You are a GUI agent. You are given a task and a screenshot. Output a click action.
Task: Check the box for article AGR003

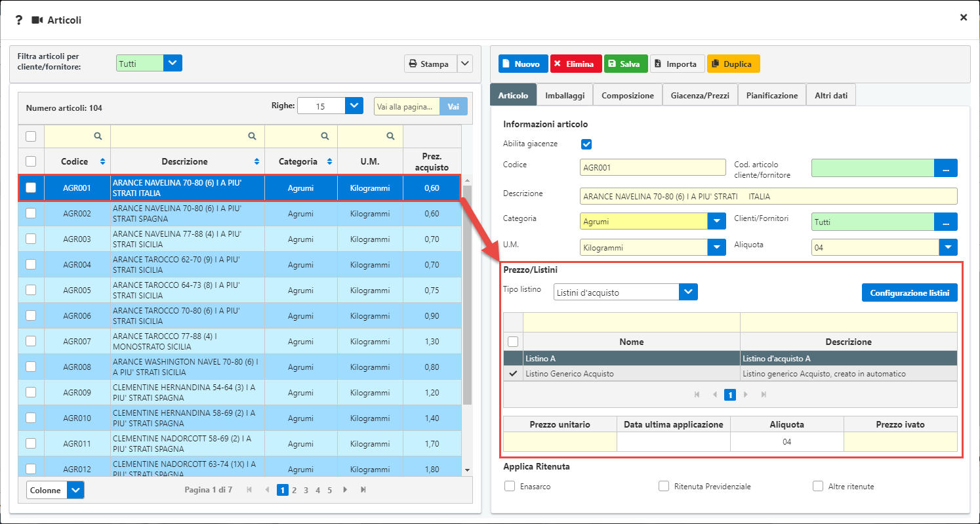pos(31,239)
